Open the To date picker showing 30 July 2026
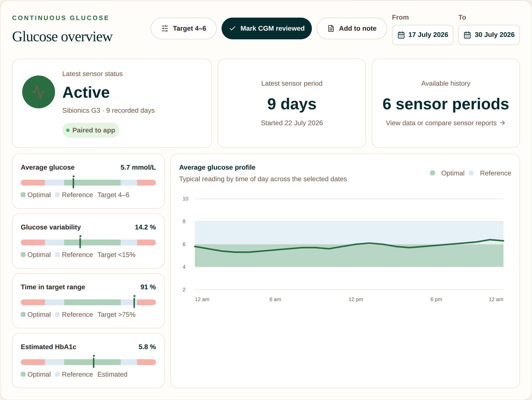Screen dimensions: 532x400 pos(489,35)
